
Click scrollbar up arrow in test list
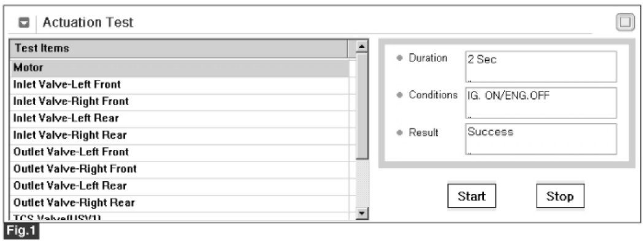(362, 46)
